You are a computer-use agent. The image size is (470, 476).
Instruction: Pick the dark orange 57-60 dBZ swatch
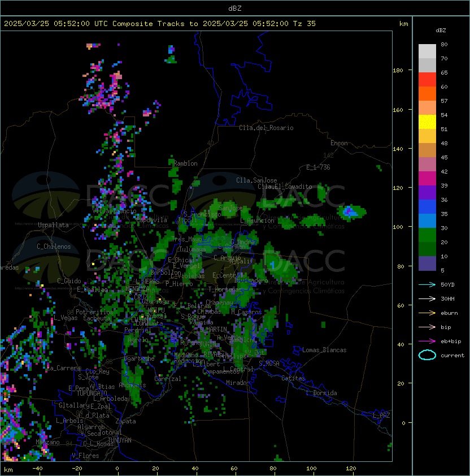coord(427,94)
